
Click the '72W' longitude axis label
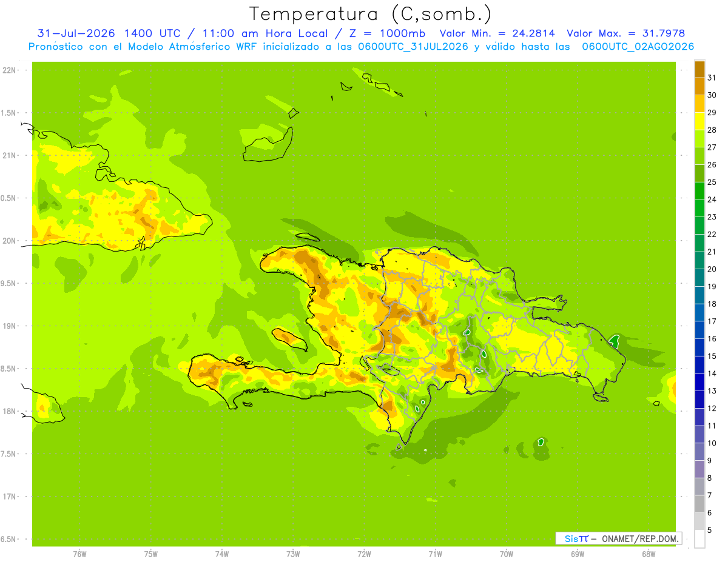pyautogui.click(x=364, y=554)
